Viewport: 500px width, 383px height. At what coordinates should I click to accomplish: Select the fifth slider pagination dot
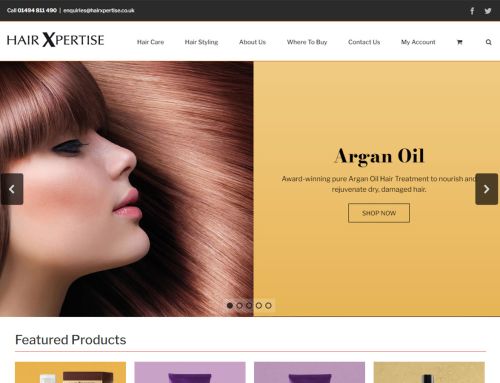(268, 305)
